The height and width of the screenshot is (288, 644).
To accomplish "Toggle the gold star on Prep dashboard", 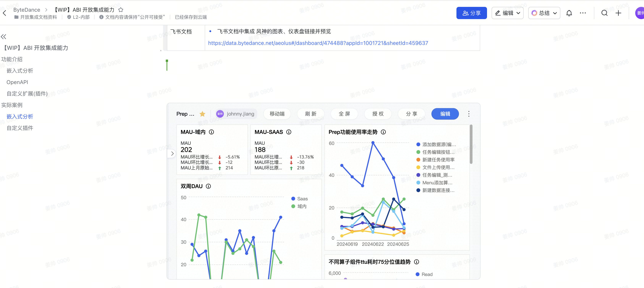I will [202, 114].
